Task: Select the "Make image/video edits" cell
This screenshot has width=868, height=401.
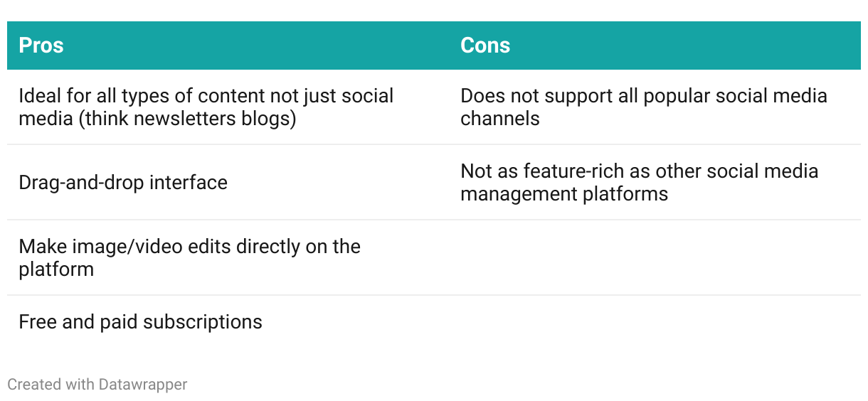Action: coord(189,257)
